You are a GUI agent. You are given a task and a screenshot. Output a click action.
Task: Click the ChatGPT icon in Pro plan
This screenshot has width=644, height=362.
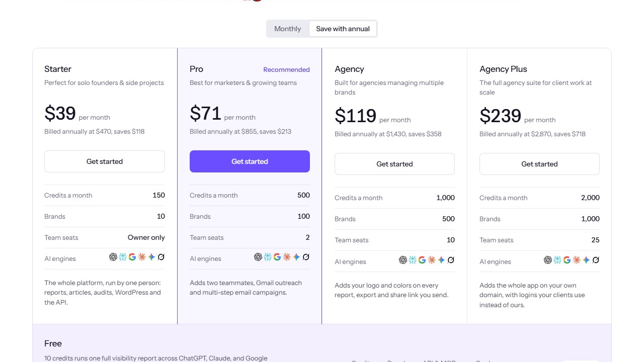tap(258, 257)
